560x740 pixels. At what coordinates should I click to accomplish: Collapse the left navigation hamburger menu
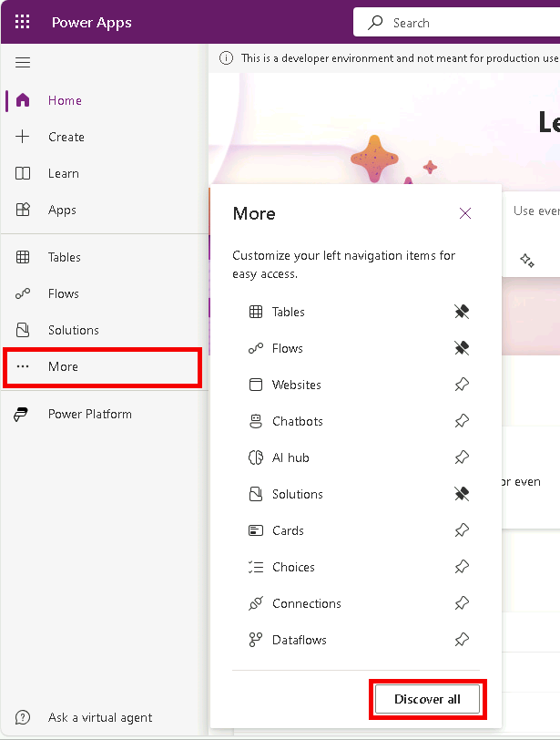point(23,62)
